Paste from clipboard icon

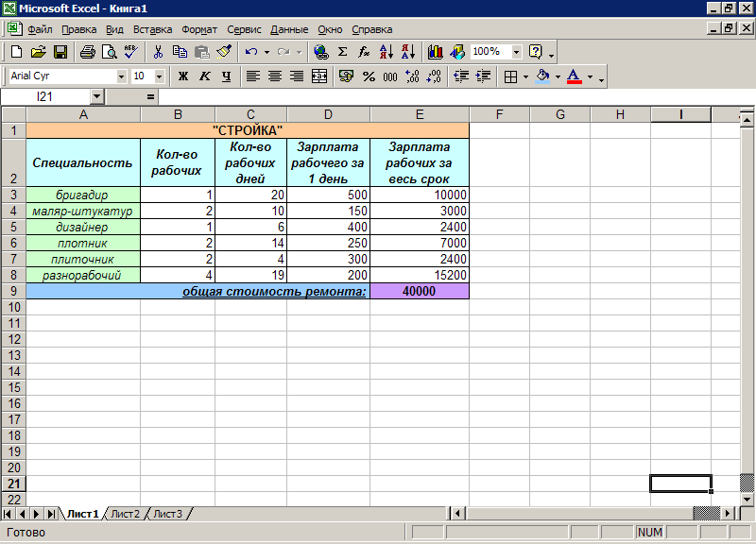(201, 52)
